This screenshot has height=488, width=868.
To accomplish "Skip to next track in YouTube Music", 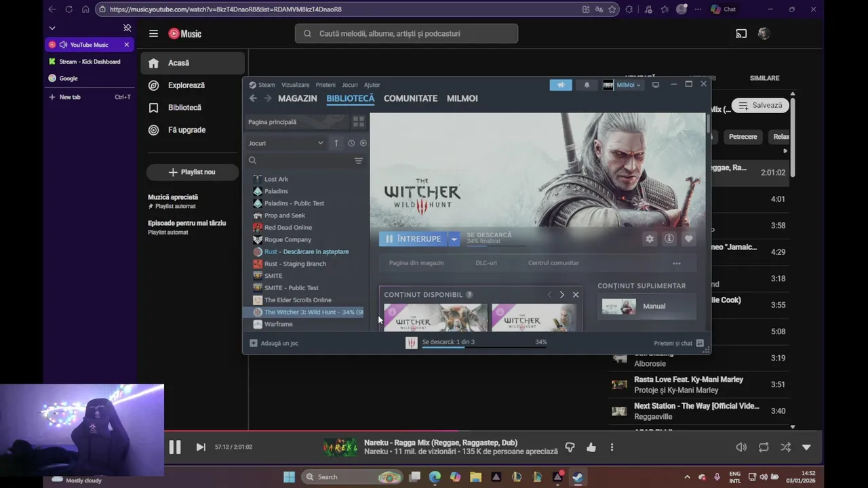I will click(x=201, y=447).
